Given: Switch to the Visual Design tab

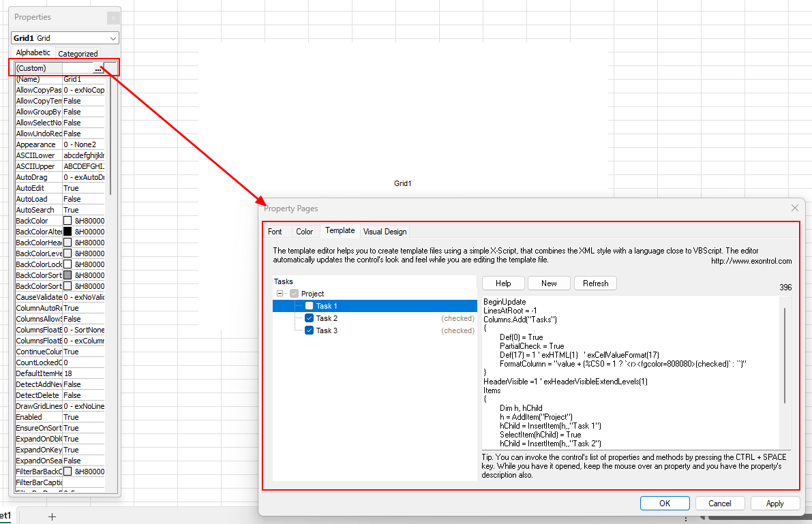Looking at the screenshot, I should [385, 232].
